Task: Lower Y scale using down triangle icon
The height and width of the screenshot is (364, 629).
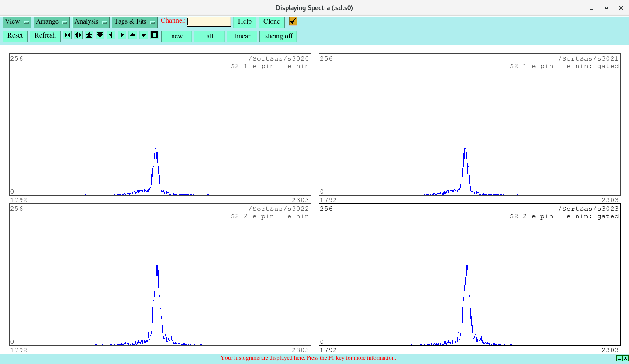Action: (x=143, y=35)
